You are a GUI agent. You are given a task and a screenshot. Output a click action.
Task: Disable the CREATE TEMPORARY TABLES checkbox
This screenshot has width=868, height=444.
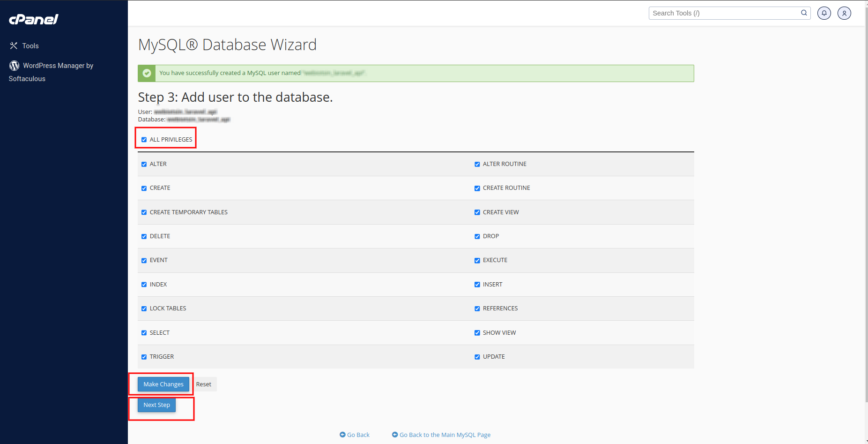point(144,212)
